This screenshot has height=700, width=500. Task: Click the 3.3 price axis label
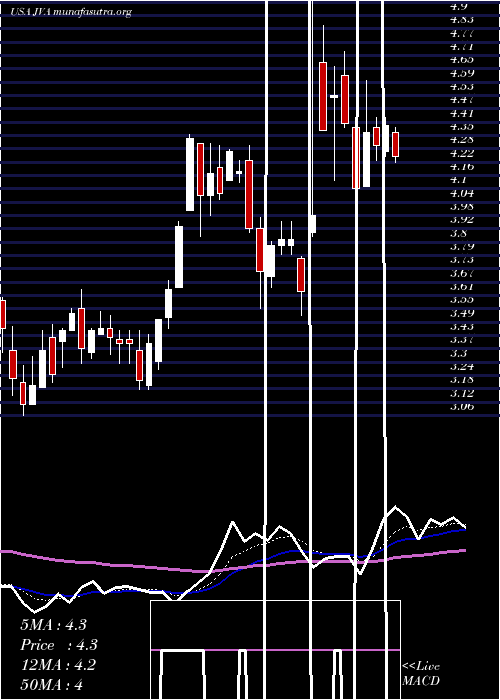pos(458,353)
